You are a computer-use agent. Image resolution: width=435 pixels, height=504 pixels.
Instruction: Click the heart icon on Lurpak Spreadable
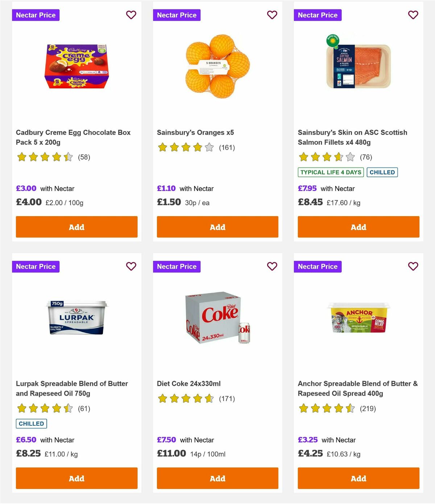(x=131, y=266)
